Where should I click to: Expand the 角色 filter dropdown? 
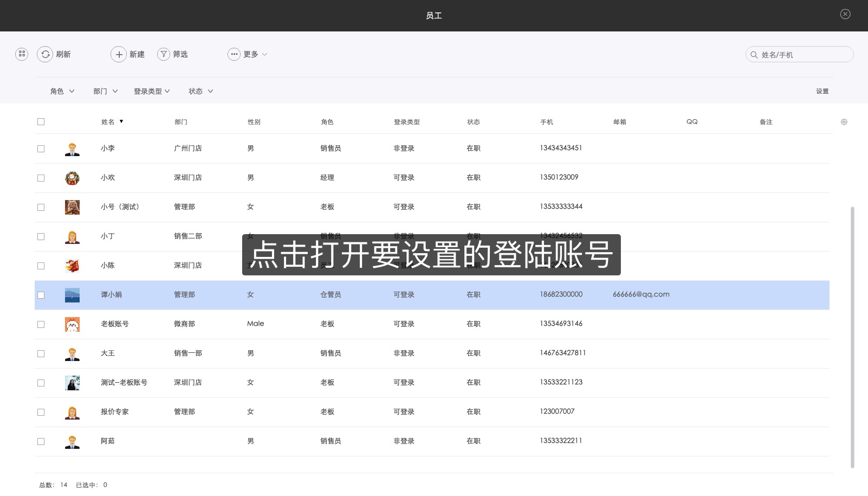pos(62,91)
